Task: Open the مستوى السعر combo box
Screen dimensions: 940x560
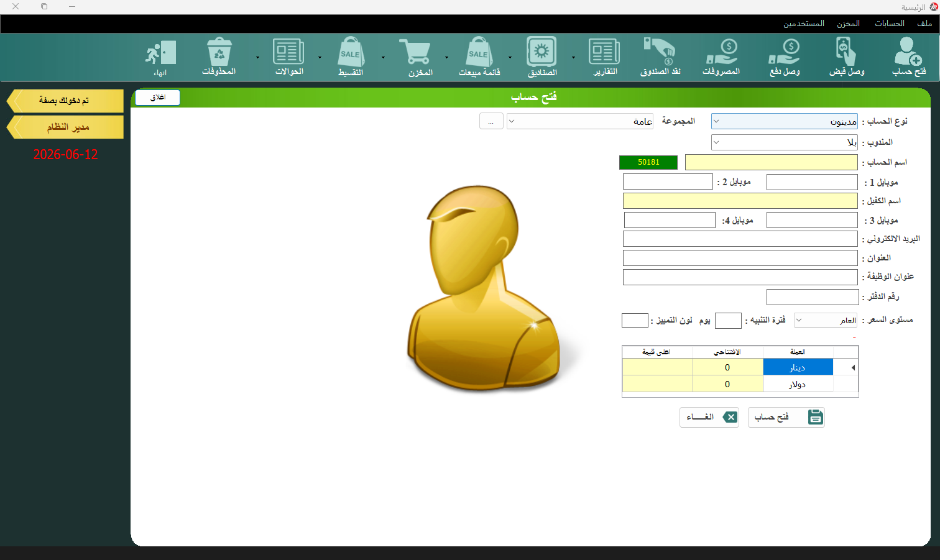Action: [x=826, y=320]
